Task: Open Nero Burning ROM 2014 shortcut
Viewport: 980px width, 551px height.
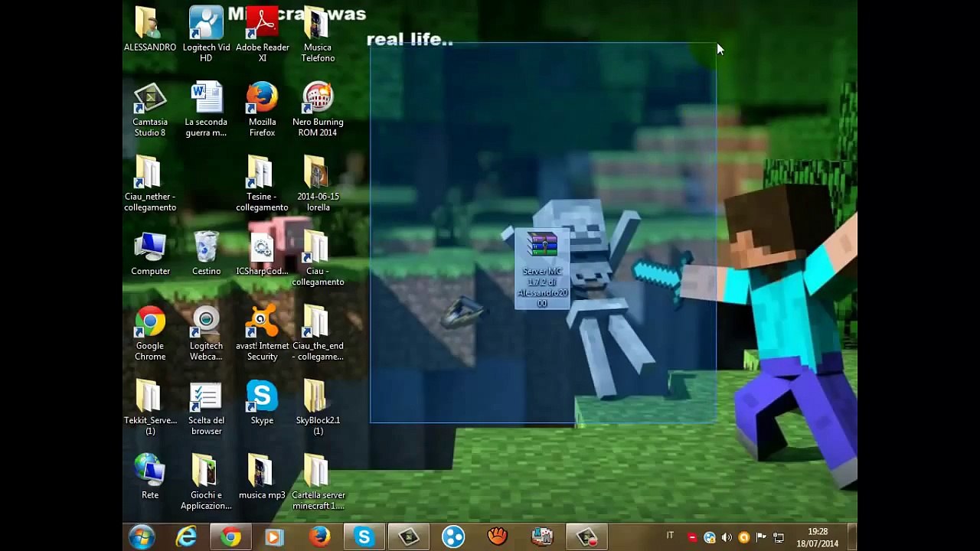Action: point(318,109)
